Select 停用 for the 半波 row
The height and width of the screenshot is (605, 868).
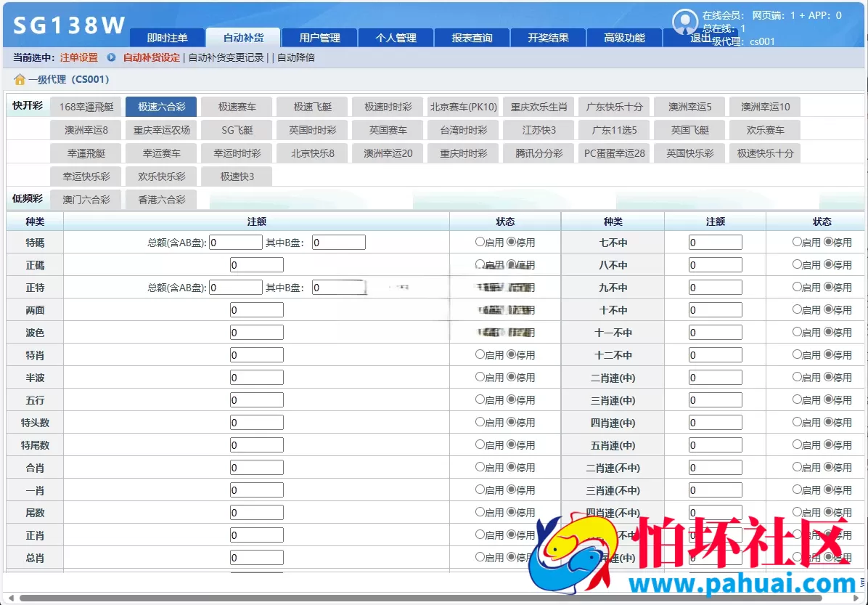point(511,377)
